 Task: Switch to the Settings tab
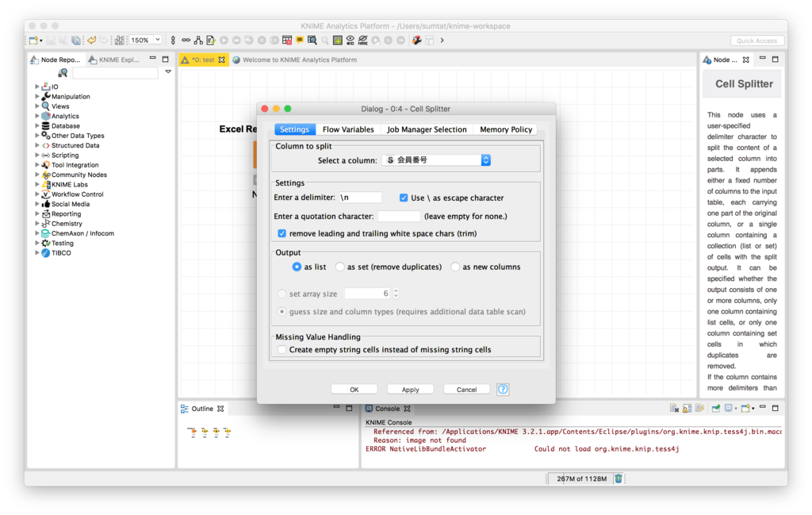pyautogui.click(x=295, y=129)
